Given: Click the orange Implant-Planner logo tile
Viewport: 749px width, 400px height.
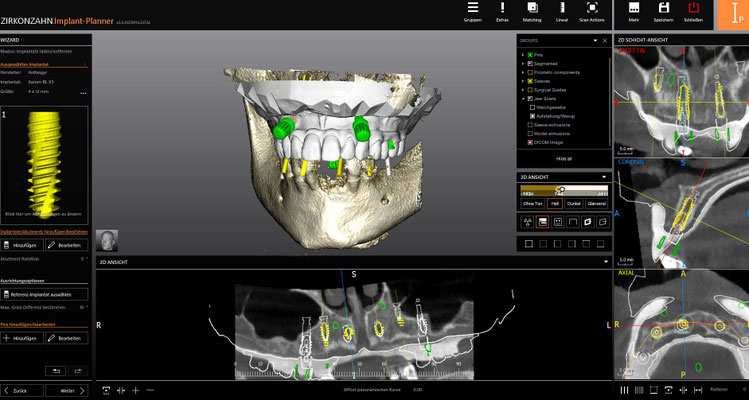Looking at the screenshot, I should tap(732, 14).
